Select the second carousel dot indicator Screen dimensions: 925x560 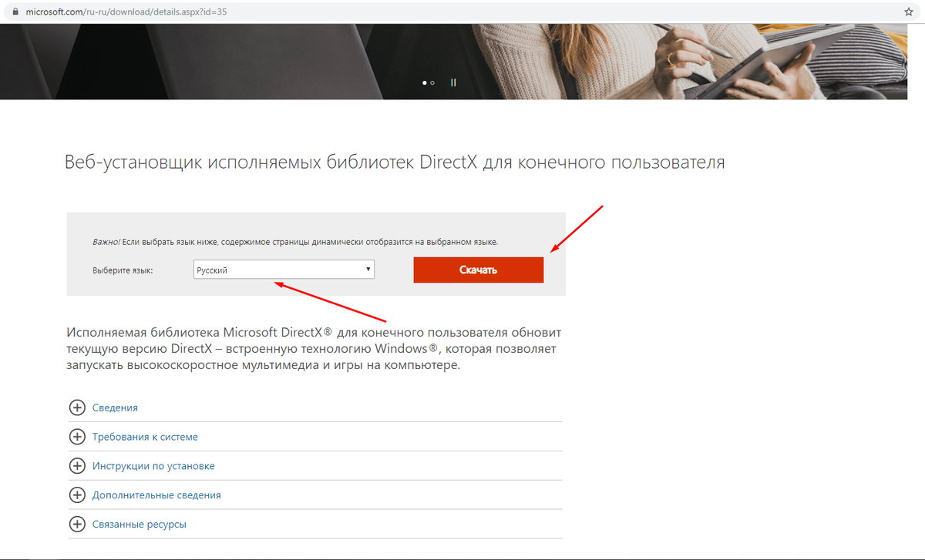[x=432, y=82]
